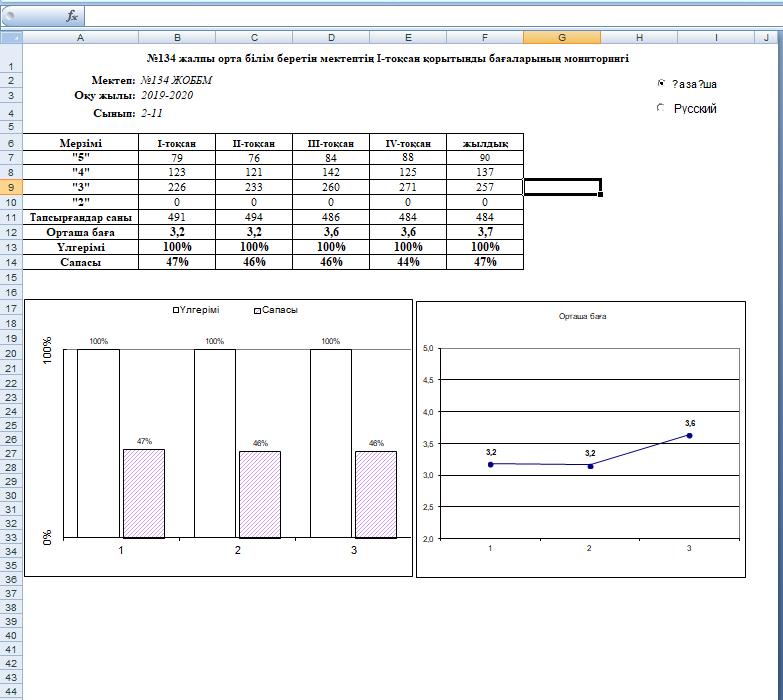Screen dimensions: 783x700
Task: Select column G by its header
Action: pyautogui.click(x=561, y=37)
